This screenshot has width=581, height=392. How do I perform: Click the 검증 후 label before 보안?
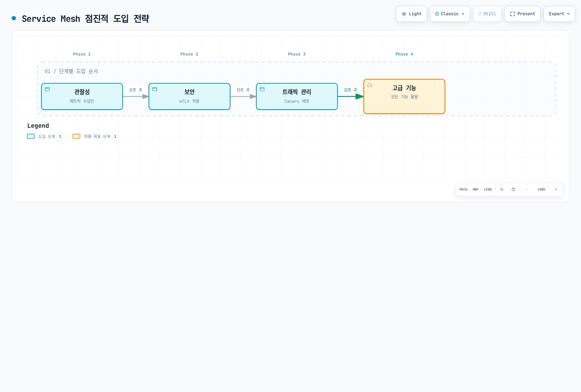click(136, 90)
